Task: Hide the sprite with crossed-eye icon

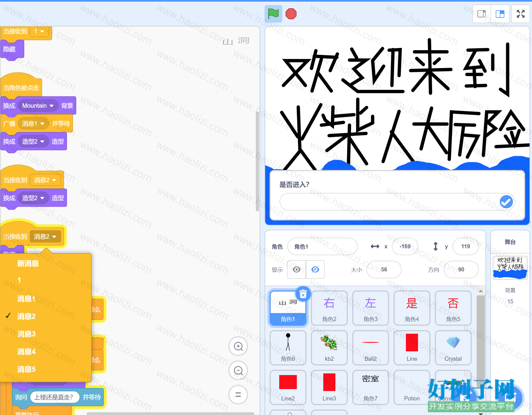Action: click(x=315, y=270)
